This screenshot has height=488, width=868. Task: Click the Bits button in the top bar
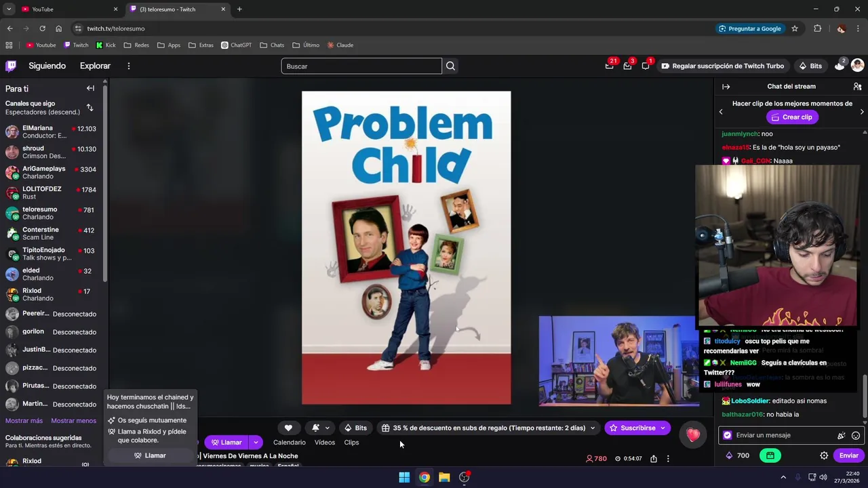tap(810, 66)
